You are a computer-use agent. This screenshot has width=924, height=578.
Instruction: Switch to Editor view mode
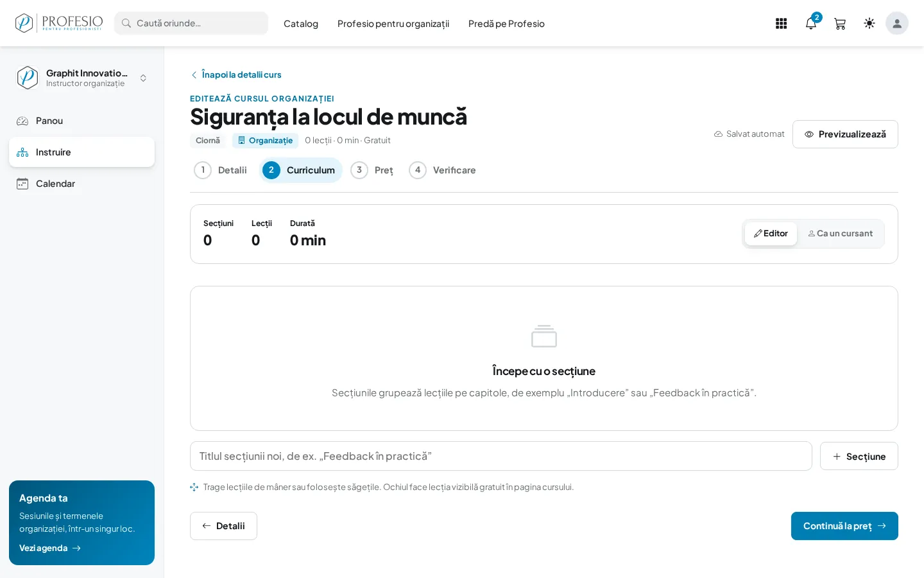(x=771, y=234)
